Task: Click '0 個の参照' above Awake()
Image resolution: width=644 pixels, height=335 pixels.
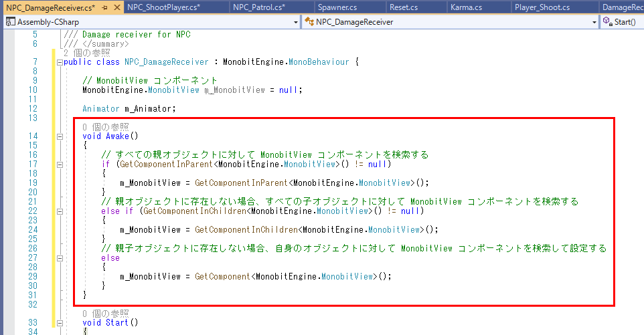Action: [x=105, y=126]
